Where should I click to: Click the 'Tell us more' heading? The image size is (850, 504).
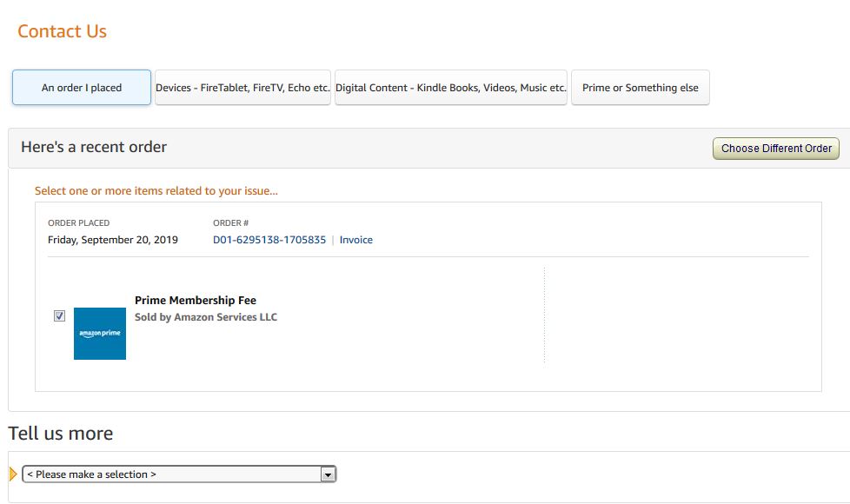click(61, 434)
